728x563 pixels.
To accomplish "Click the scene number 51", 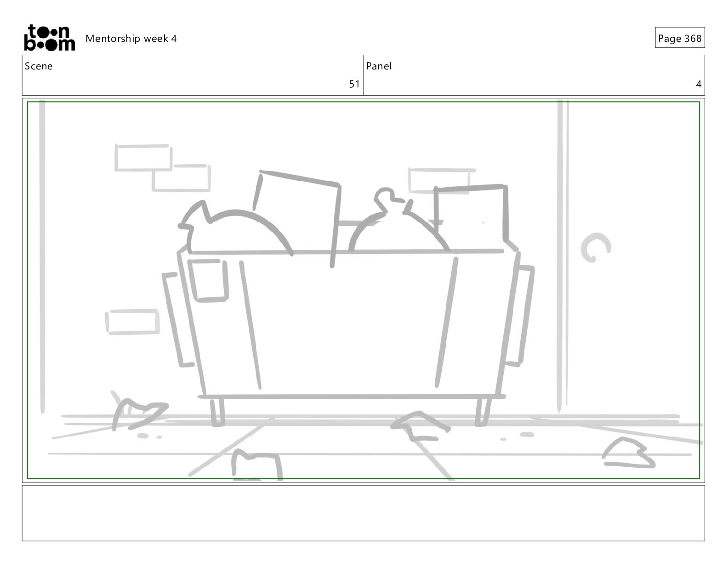I will point(354,84).
